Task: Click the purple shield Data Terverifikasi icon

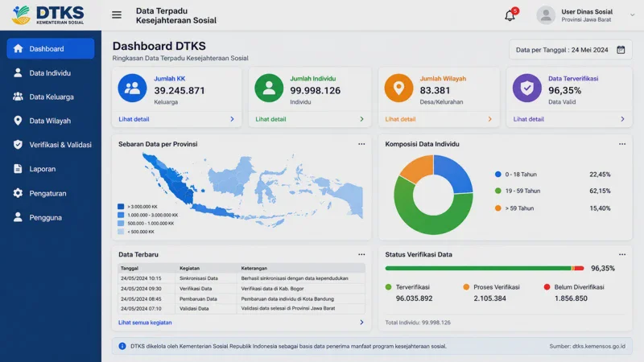Action: pyautogui.click(x=527, y=88)
